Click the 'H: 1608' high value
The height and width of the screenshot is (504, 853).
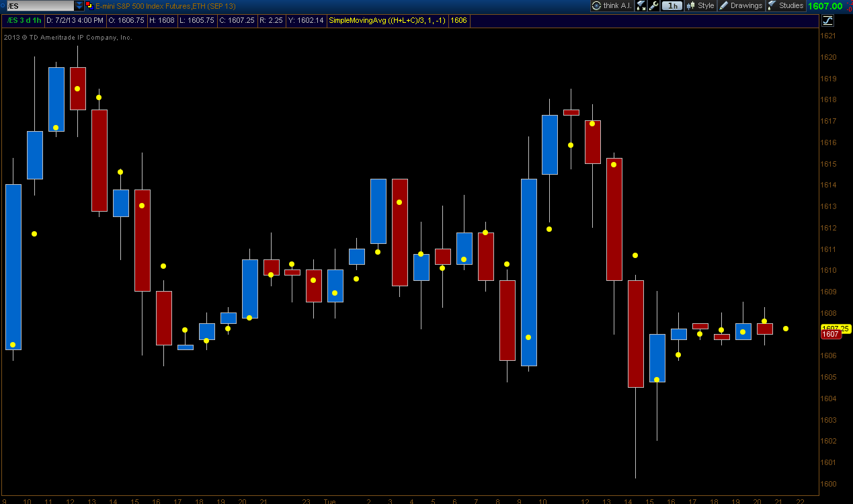(x=162, y=20)
